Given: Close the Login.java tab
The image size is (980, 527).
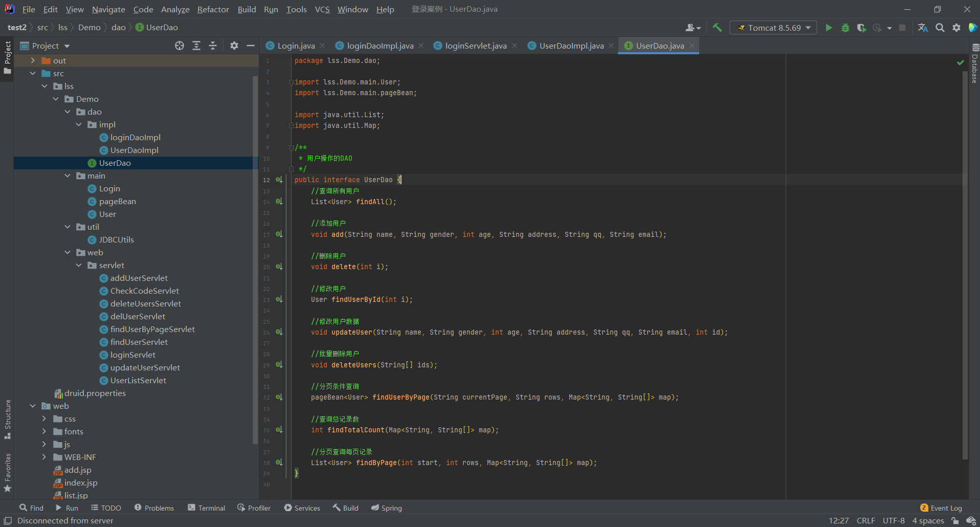Looking at the screenshot, I should [322, 46].
